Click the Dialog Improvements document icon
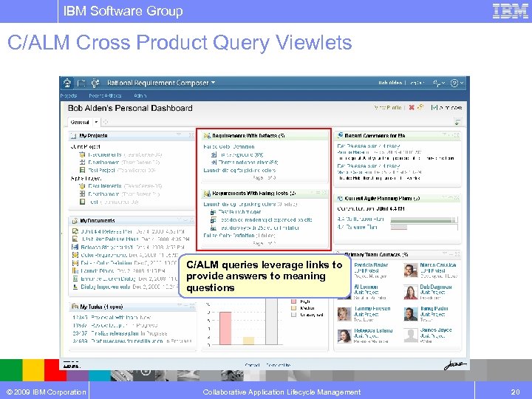The width and height of the screenshot is (532, 399). coord(75,287)
